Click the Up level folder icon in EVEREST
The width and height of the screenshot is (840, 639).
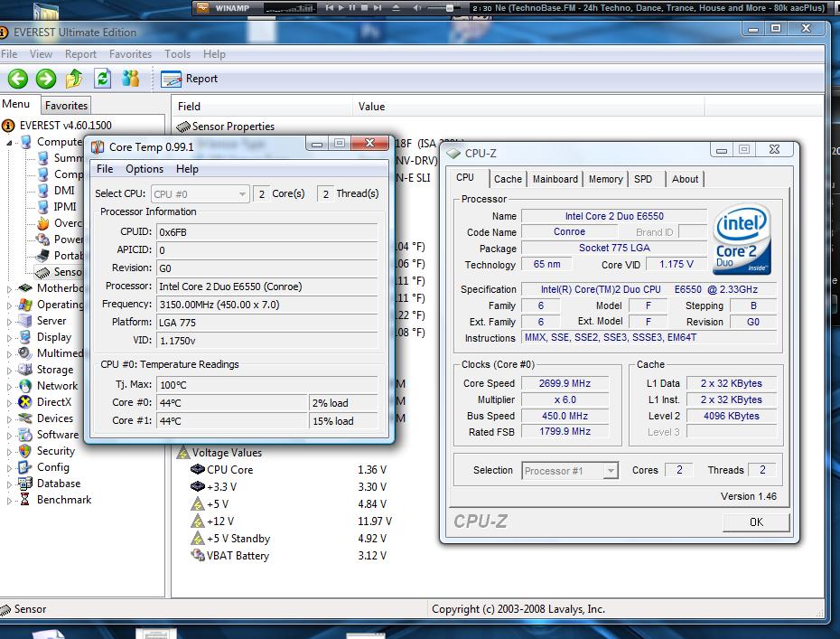74,79
